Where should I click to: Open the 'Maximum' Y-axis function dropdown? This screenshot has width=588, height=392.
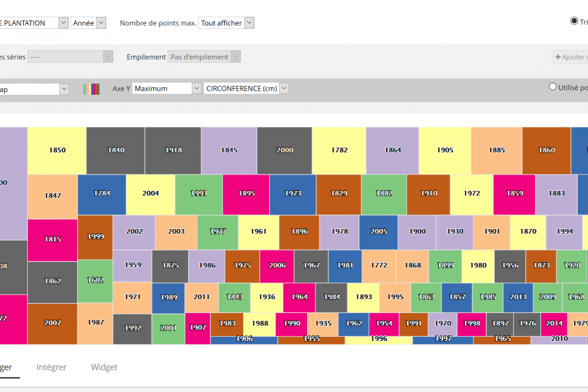[x=167, y=88]
